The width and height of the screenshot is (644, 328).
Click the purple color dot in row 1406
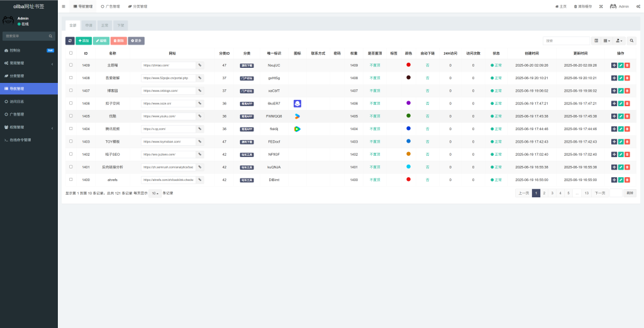408,103
